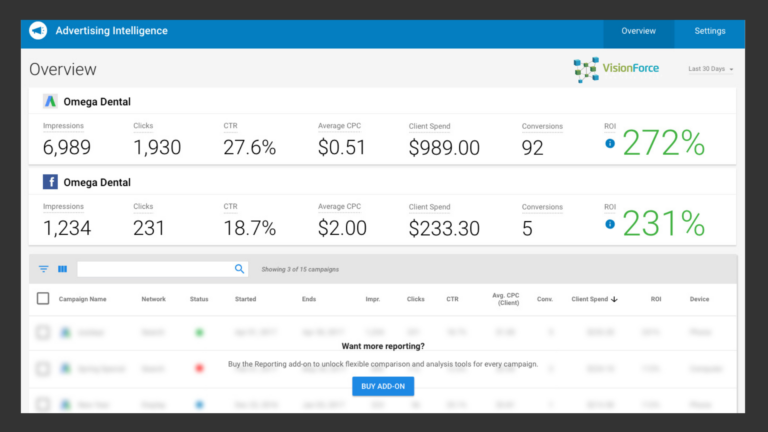Click the 272% ROI value
The width and height of the screenshot is (768, 432).
tap(664, 143)
